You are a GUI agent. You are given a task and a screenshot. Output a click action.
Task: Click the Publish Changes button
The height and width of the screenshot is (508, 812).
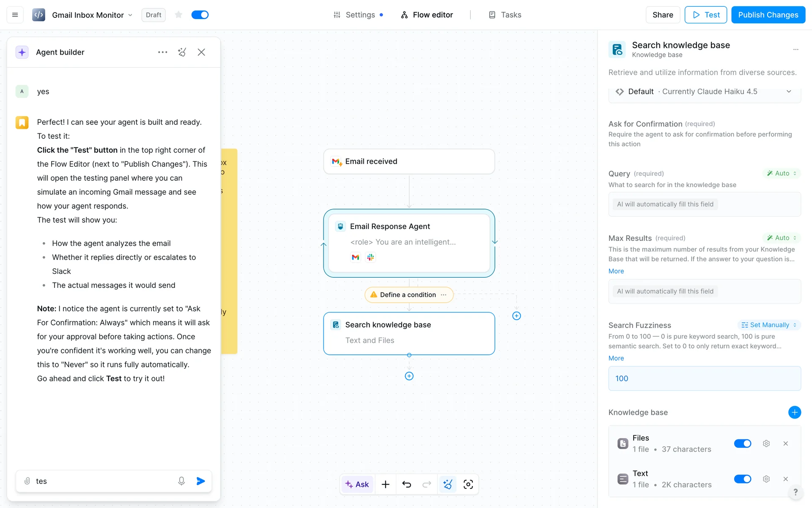[x=768, y=15]
